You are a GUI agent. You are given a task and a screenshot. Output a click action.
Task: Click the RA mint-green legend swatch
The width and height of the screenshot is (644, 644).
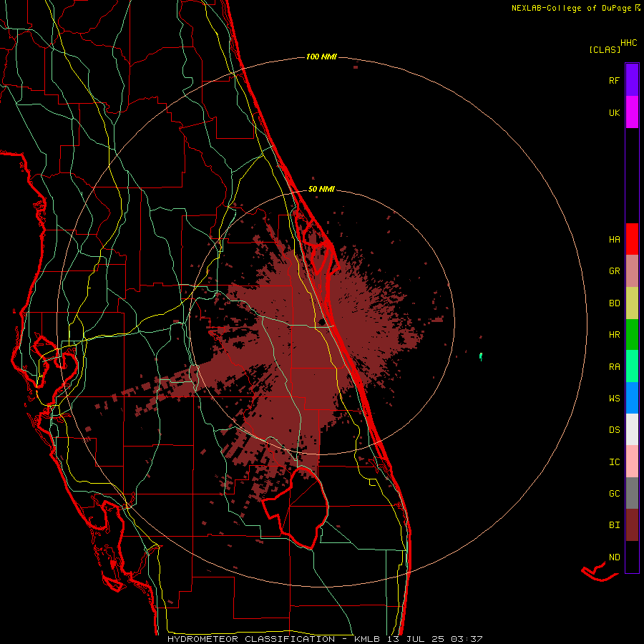[632, 366]
